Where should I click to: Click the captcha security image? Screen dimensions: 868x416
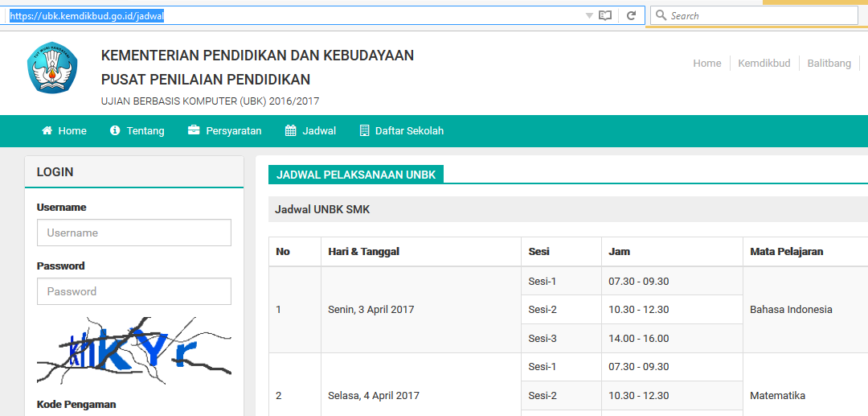pos(134,350)
